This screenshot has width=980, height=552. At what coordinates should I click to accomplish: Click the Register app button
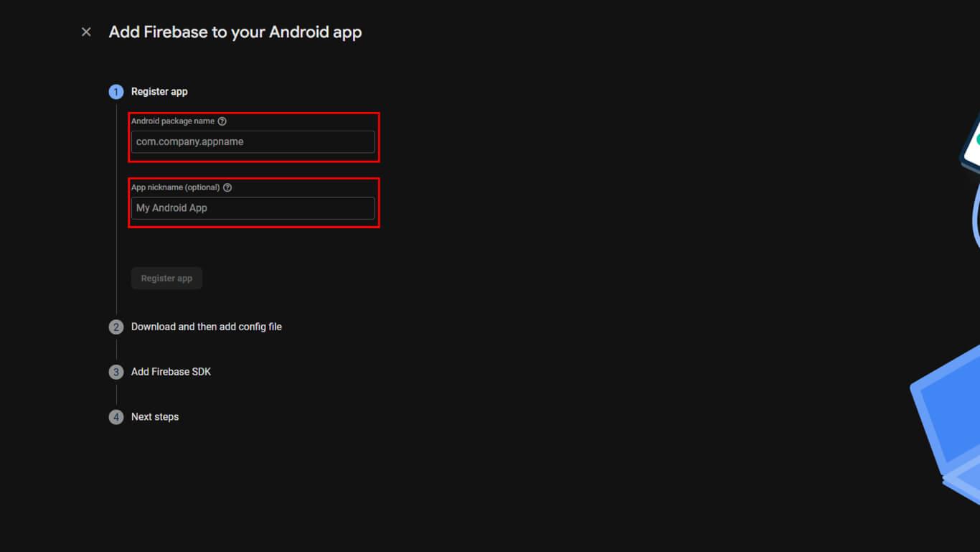[x=166, y=278]
